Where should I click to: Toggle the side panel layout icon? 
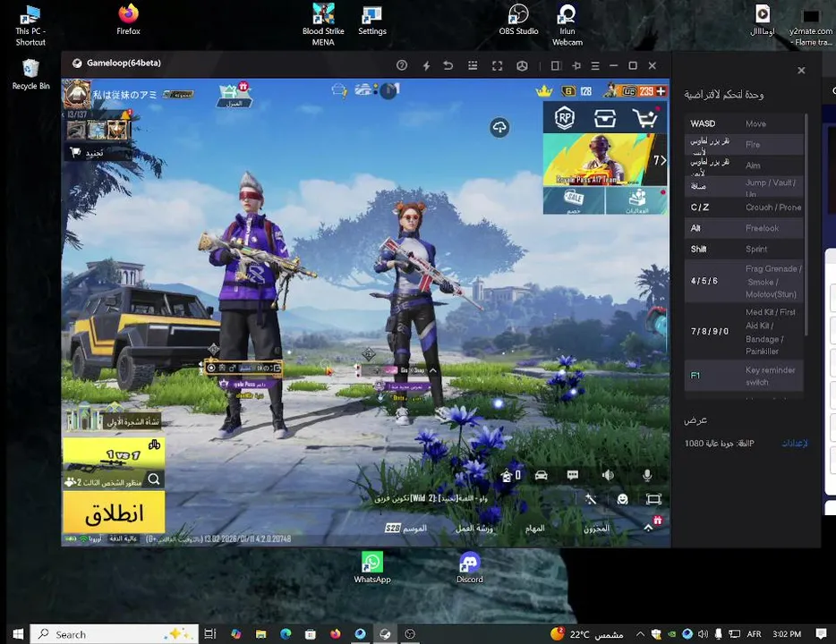click(556, 65)
